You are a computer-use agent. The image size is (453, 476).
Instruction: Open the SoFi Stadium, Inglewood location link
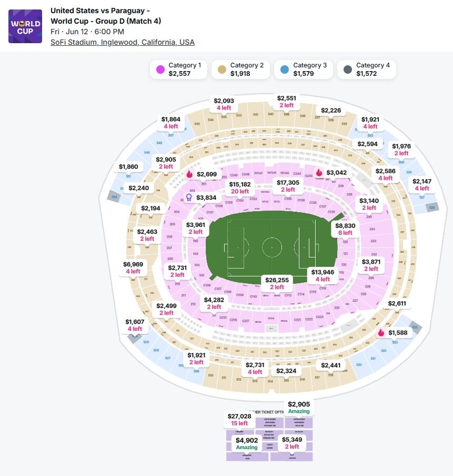[123, 42]
